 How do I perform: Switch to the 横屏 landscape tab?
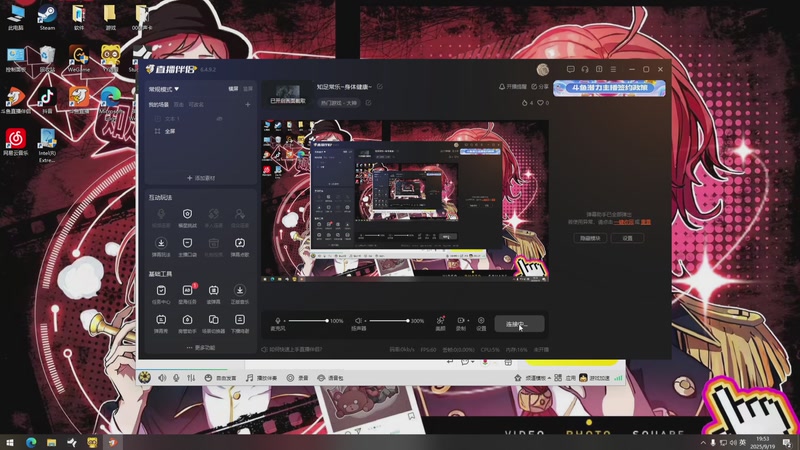(233, 89)
